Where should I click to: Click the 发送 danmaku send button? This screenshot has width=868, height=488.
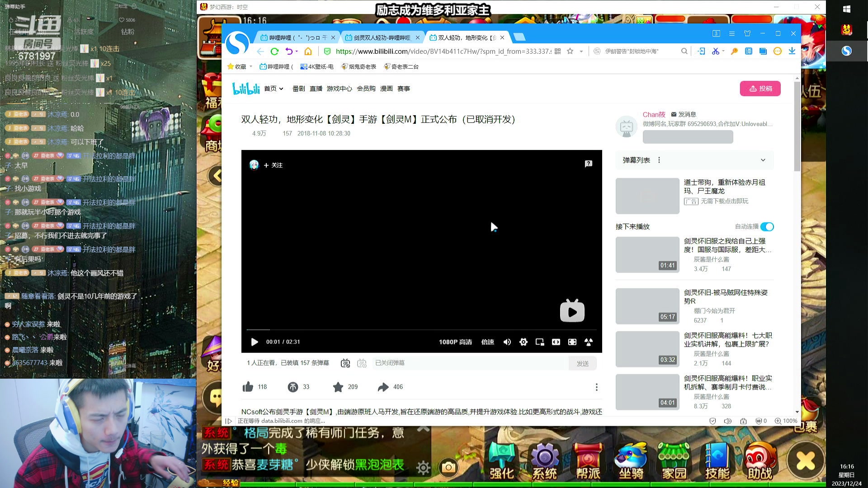(583, 363)
